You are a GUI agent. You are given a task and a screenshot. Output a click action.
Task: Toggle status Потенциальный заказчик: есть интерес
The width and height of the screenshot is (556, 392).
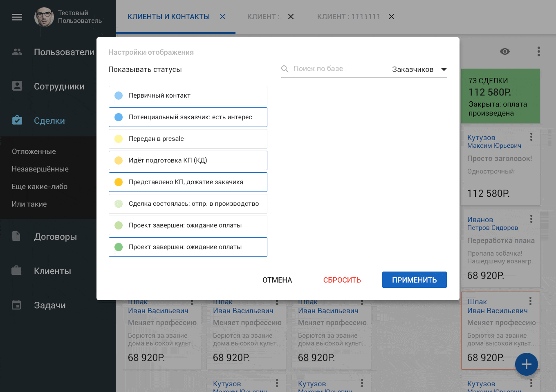click(x=188, y=117)
